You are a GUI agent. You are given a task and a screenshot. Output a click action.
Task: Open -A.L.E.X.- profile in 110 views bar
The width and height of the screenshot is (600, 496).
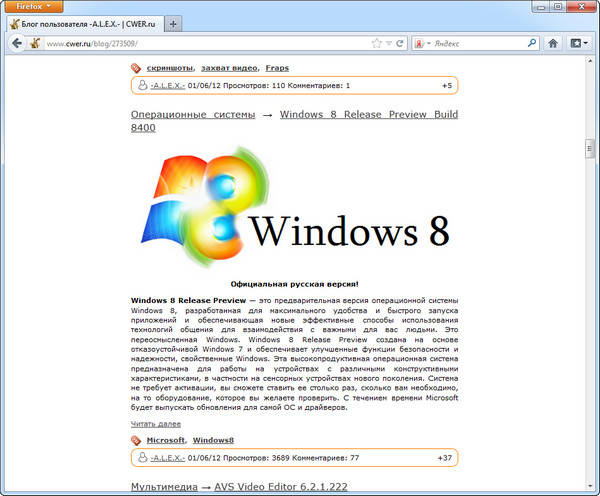[x=168, y=86]
